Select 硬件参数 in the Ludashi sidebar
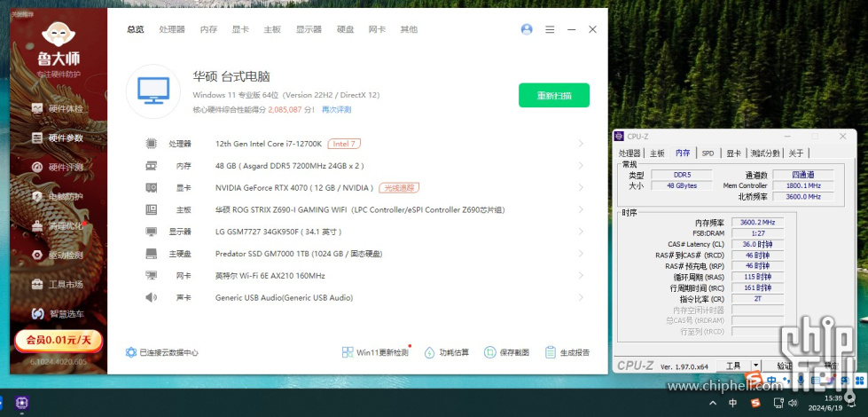Image resolution: width=868 pixels, height=417 pixels. [x=58, y=138]
